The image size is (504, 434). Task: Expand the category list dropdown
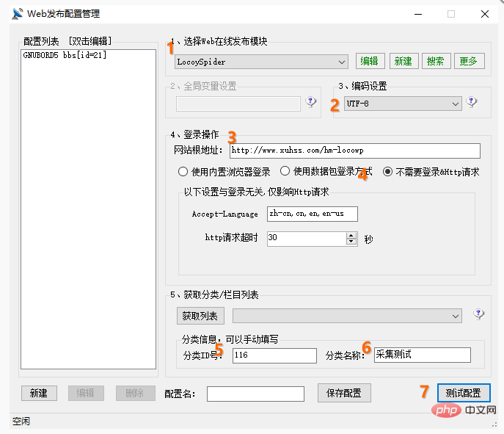456,315
